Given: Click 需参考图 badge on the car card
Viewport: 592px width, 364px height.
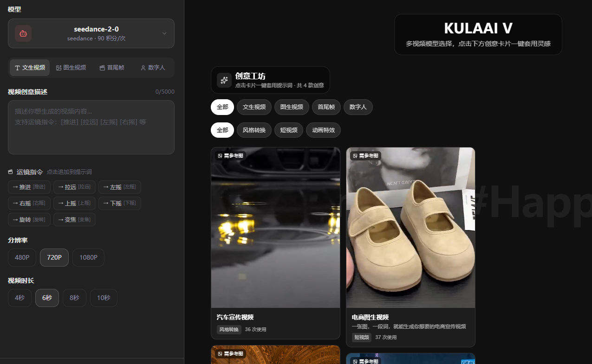Looking at the screenshot, I should pos(230,156).
